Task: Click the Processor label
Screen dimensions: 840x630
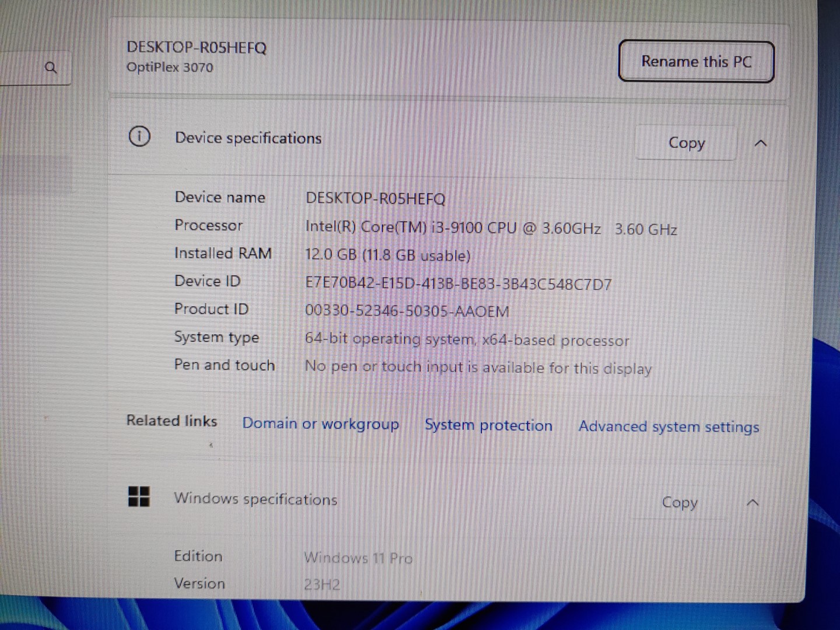Action: pyautogui.click(x=209, y=225)
